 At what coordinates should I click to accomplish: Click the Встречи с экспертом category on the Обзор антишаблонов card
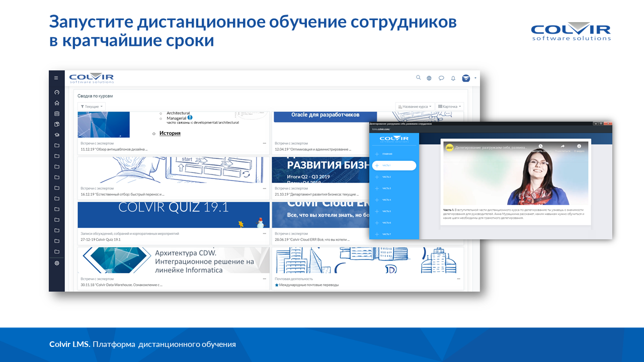97,143
